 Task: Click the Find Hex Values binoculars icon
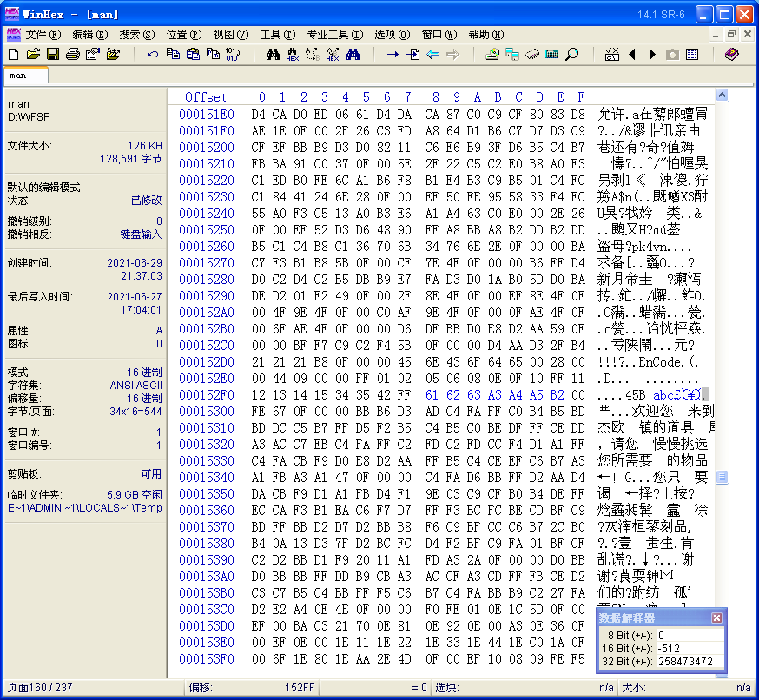click(x=293, y=55)
